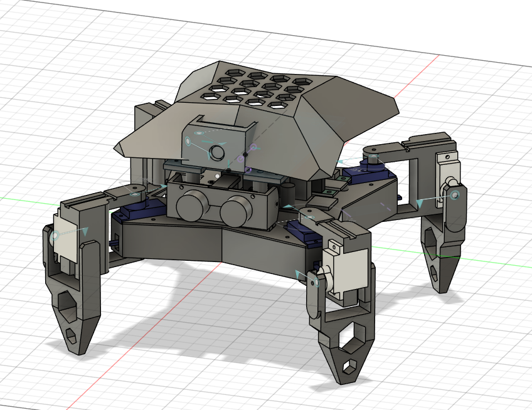Select the blue servo near rear-right hip
532x410 pixels.
[369, 174]
